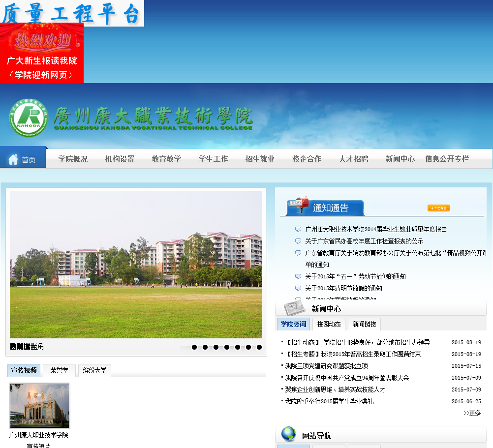Open 人才招聘 menu
This screenshot has width=493, height=448.
click(354, 159)
